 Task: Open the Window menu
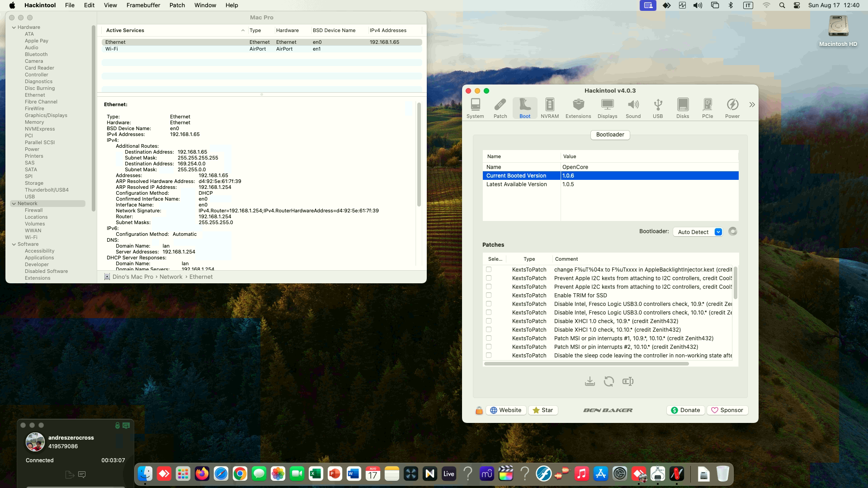(x=205, y=5)
